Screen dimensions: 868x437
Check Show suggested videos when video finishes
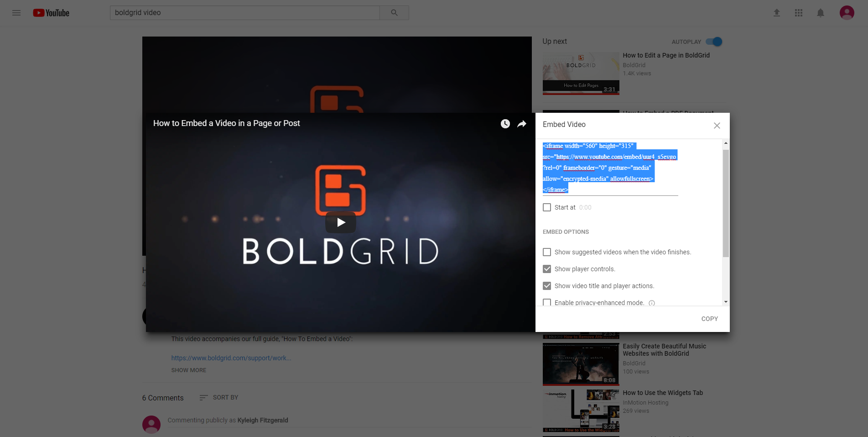(547, 252)
